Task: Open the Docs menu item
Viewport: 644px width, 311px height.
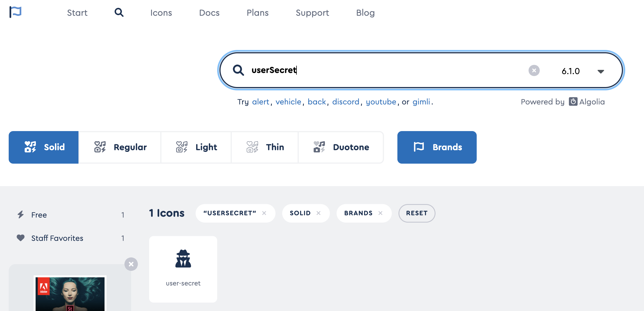Action: (x=209, y=13)
